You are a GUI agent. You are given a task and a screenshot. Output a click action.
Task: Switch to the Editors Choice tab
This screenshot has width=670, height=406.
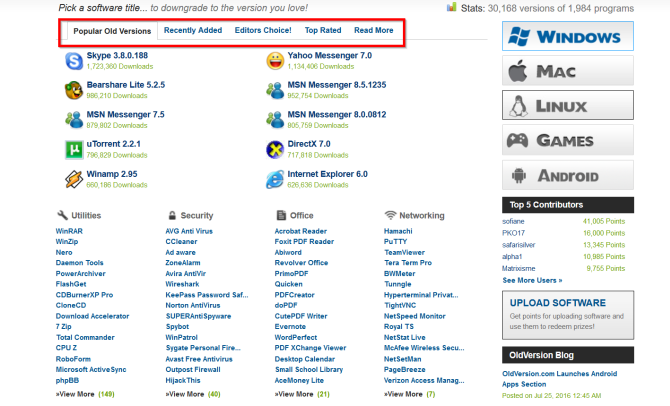click(263, 30)
